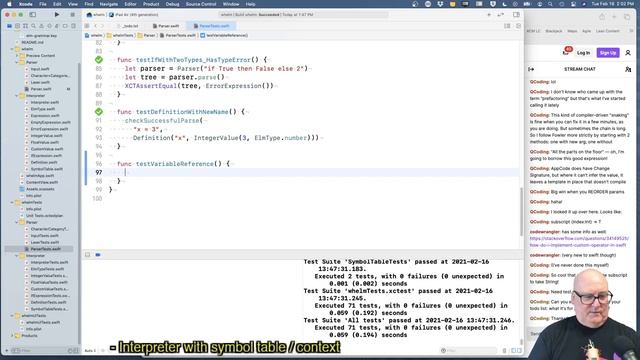Image resolution: width=640 pixels, height=360 pixels.
Task: Open the profile user icon near Sign Up
Action: click(628, 53)
